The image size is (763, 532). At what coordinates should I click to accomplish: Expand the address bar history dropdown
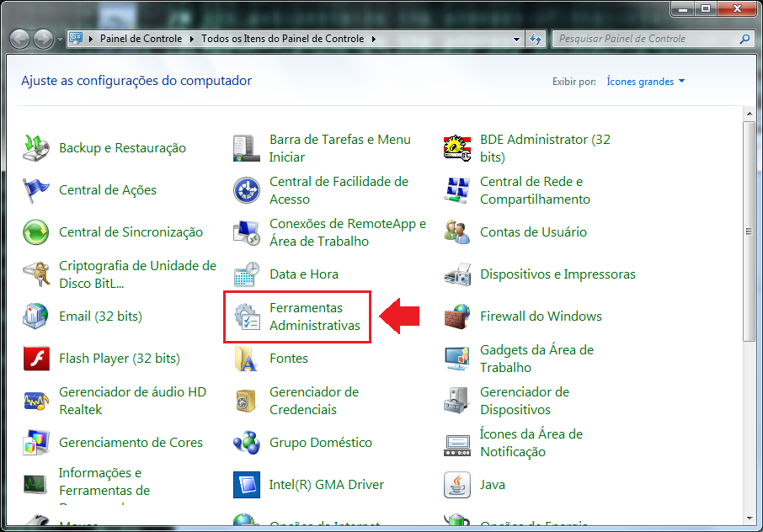517,39
